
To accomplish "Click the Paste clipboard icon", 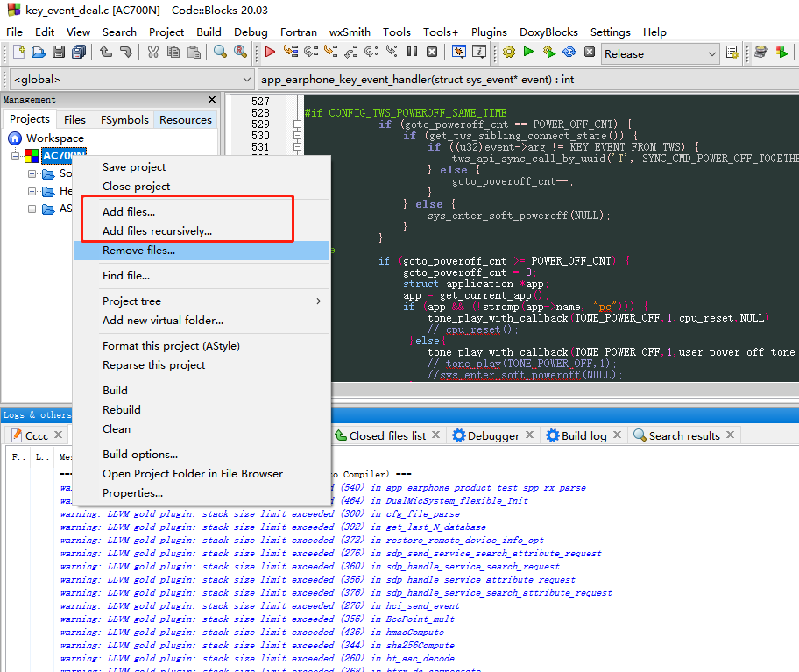I will (x=194, y=52).
